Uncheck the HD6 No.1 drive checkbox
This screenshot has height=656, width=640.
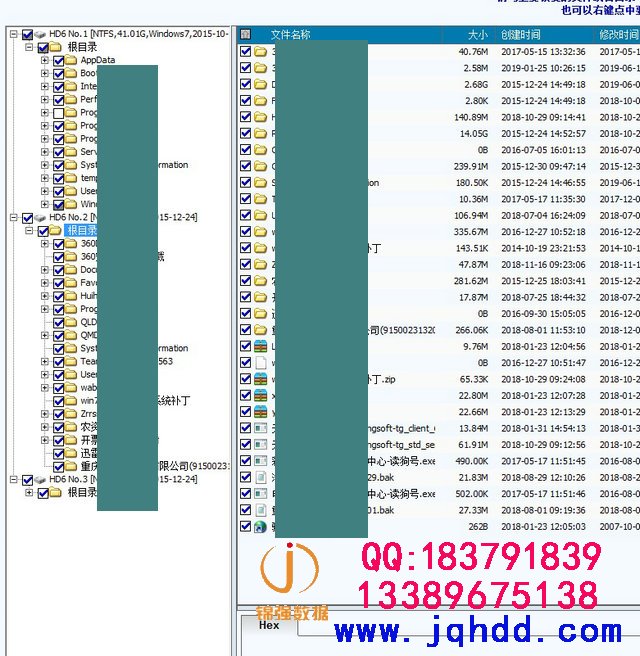[x=28, y=34]
